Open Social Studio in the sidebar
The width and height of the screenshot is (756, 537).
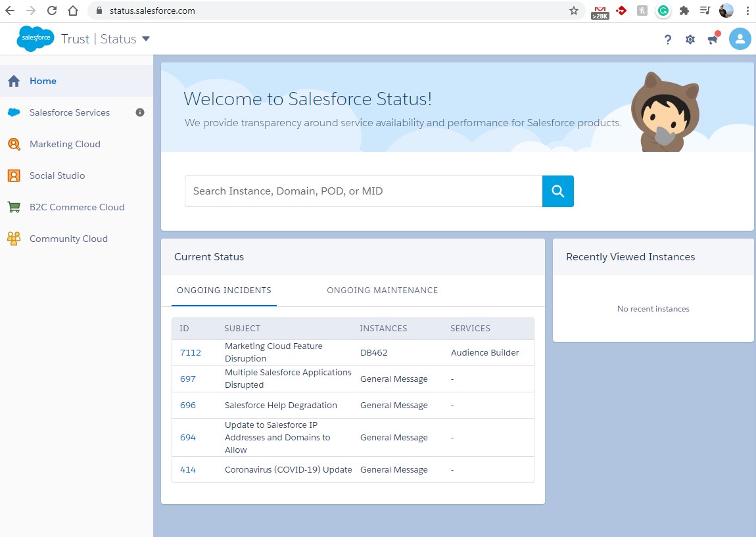click(x=57, y=175)
